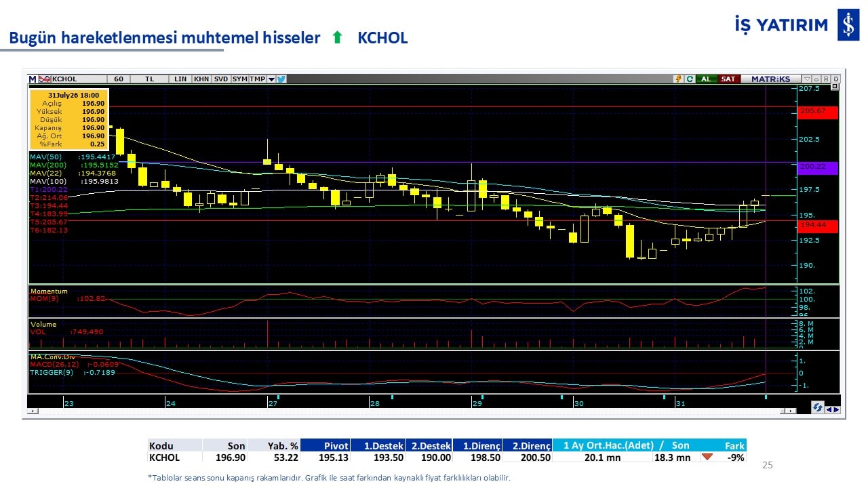Click the Twitter bird icon
The width and height of the screenshot is (868, 488).
pos(281,79)
